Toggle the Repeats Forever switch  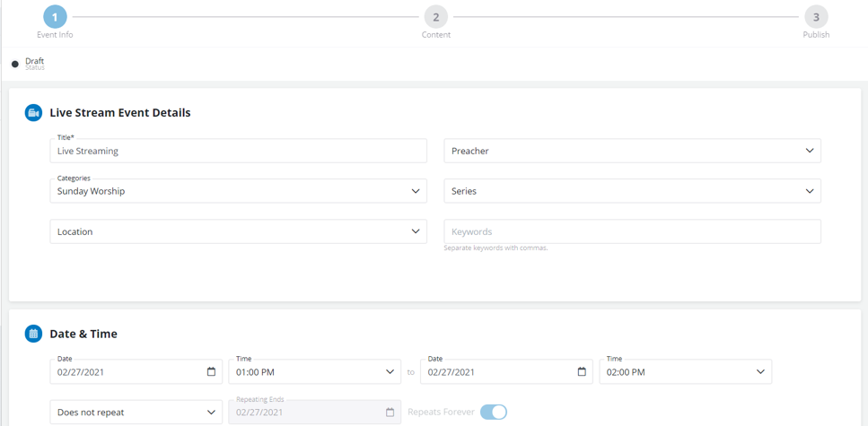point(493,412)
